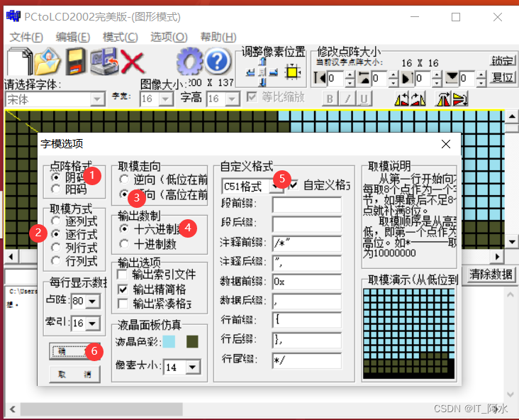Click the 复位 reset button
This screenshot has height=420, width=519.
(503, 77)
